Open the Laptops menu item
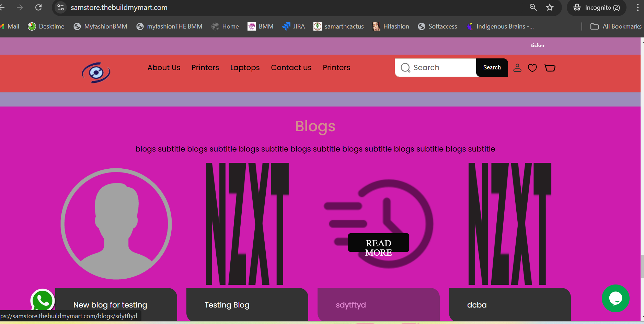 245,68
